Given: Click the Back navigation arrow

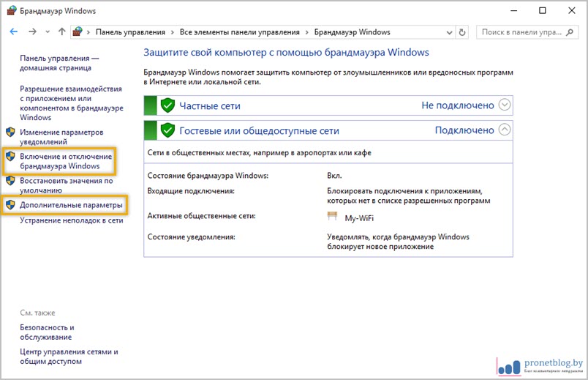Looking at the screenshot, I should pyautogui.click(x=14, y=32).
